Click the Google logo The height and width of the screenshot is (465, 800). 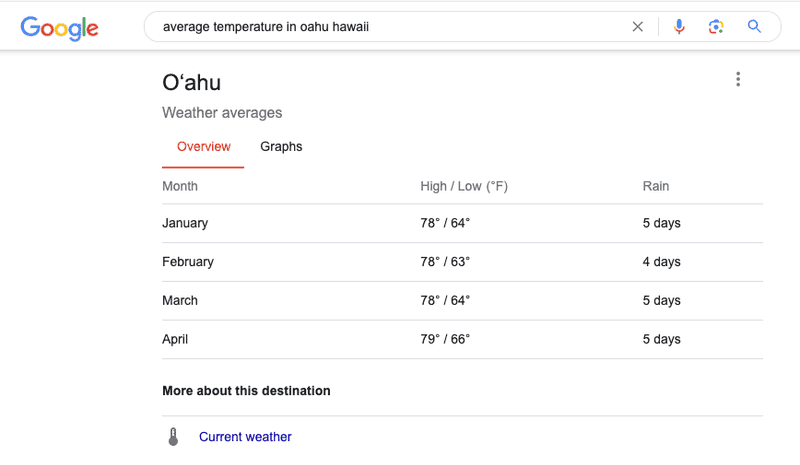coord(59,28)
